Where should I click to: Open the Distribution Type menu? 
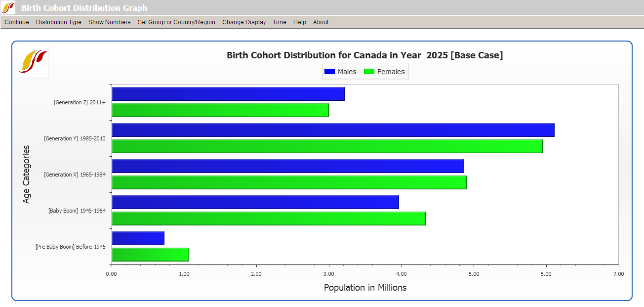[58, 22]
